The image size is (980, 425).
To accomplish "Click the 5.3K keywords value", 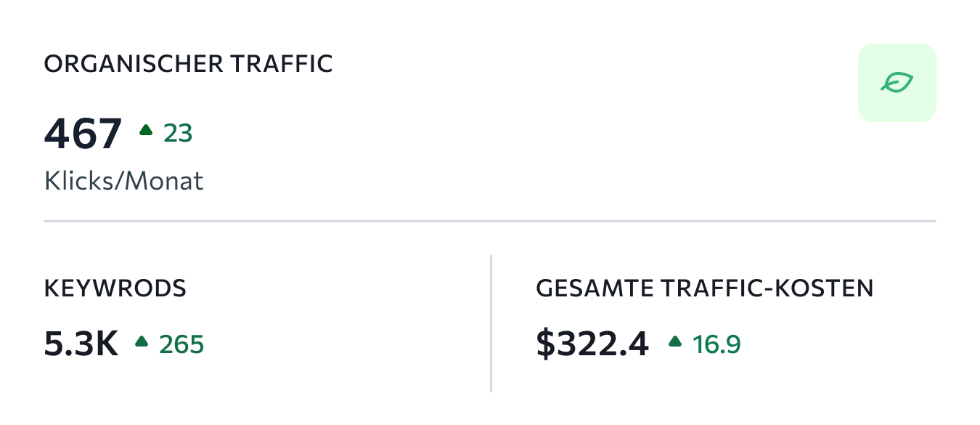I will 81,344.
